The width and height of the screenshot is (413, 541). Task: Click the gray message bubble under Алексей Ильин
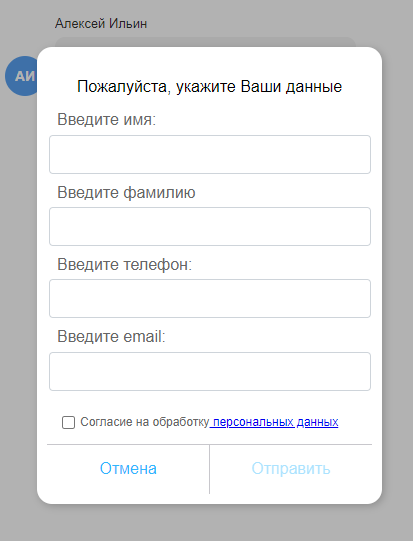pos(206,42)
